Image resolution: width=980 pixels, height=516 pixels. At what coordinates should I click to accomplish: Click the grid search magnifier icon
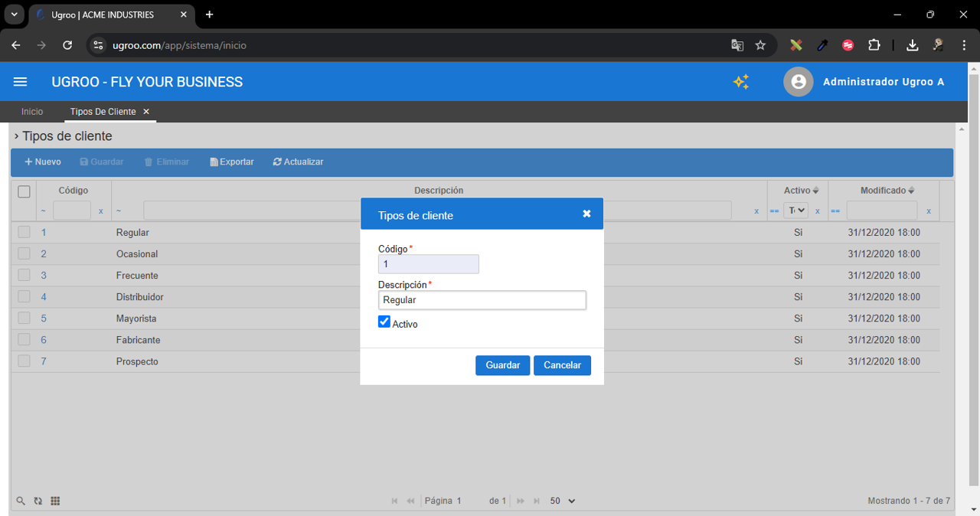click(x=21, y=501)
